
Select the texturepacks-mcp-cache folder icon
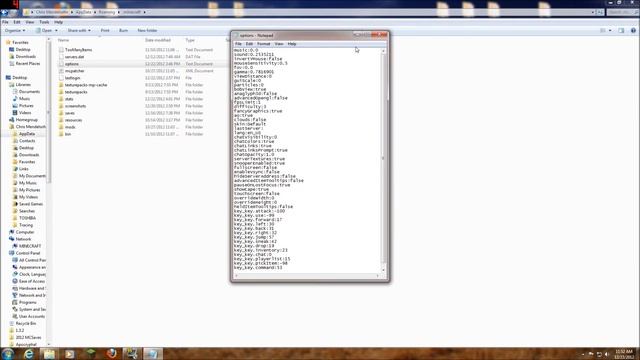pos(61,85)
